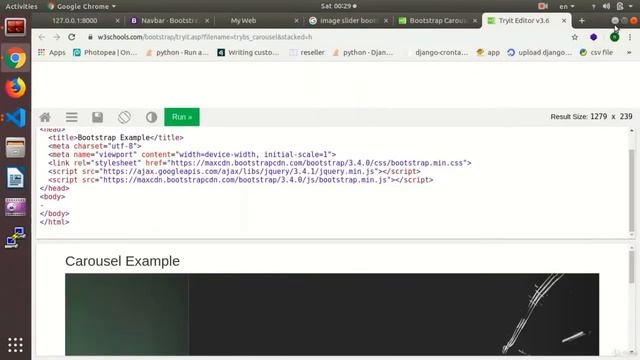Bookmark this page with the star icon
Screen dimensions: 640x360
(x=575, y=37)
